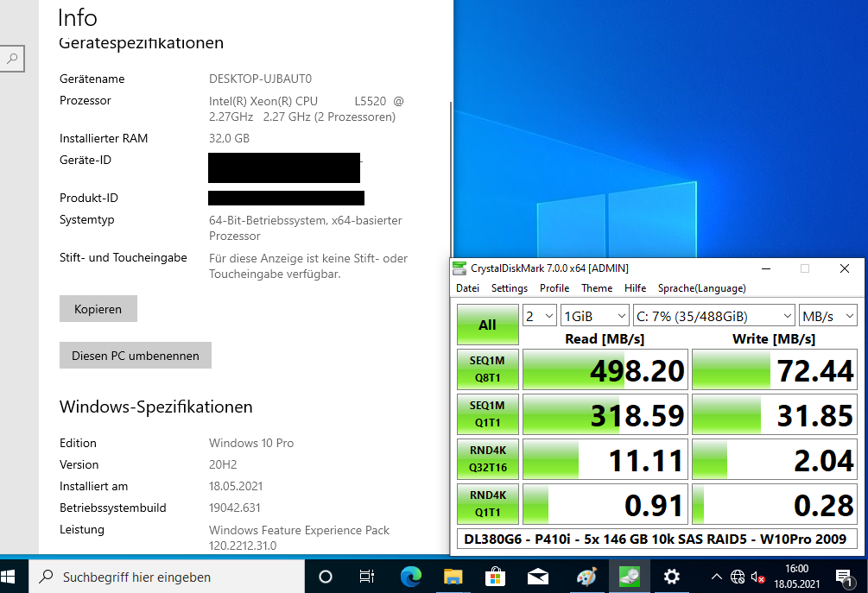Run all benchmarks with All button
The height and width of the screenshot is (593, 868).
coord(488,325)
